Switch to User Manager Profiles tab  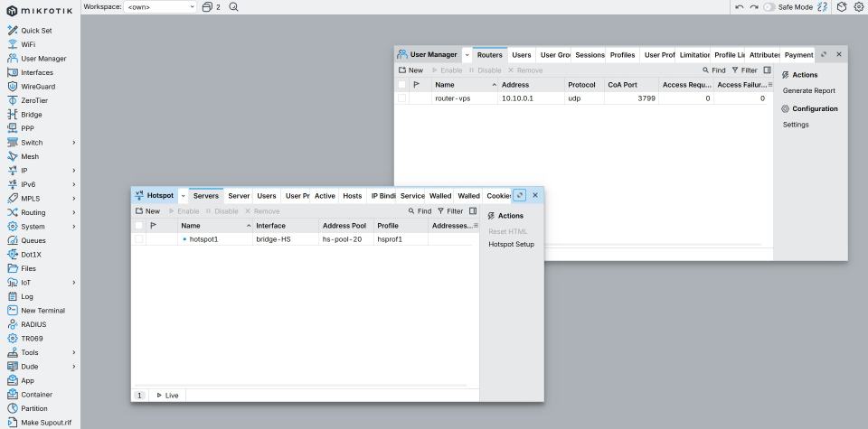tap(622, 55)
